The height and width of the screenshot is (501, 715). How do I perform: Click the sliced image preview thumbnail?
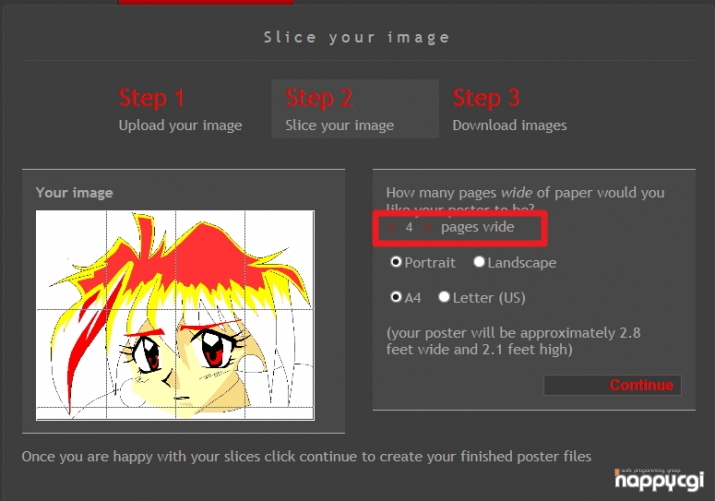[175, 315]
